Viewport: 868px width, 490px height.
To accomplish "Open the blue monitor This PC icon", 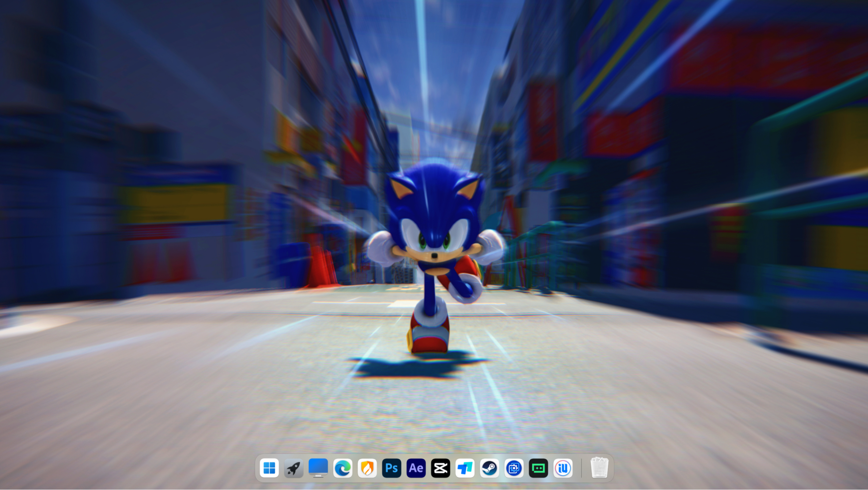I will coord(318,468).
